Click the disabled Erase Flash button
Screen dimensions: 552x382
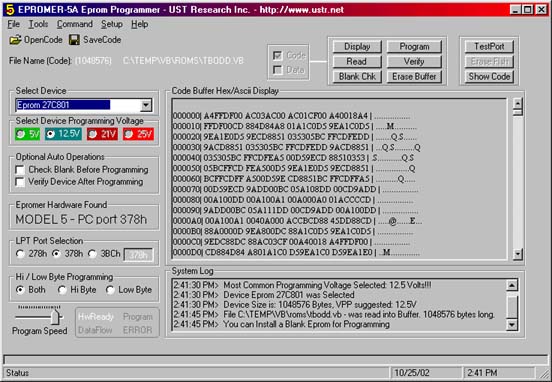click(x=489, y=61)
